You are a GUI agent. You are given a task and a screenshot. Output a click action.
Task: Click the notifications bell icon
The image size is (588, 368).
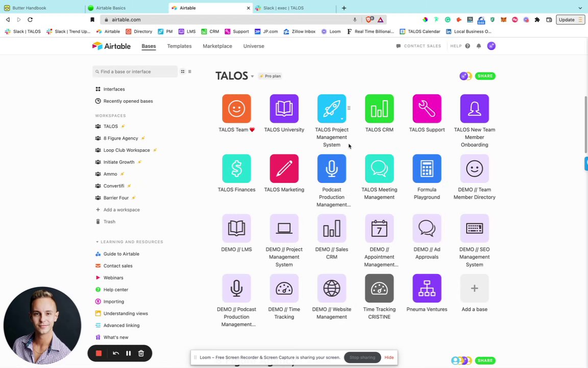478,46
